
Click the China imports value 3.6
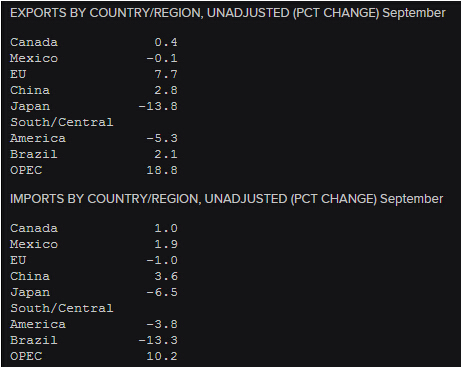166,276
